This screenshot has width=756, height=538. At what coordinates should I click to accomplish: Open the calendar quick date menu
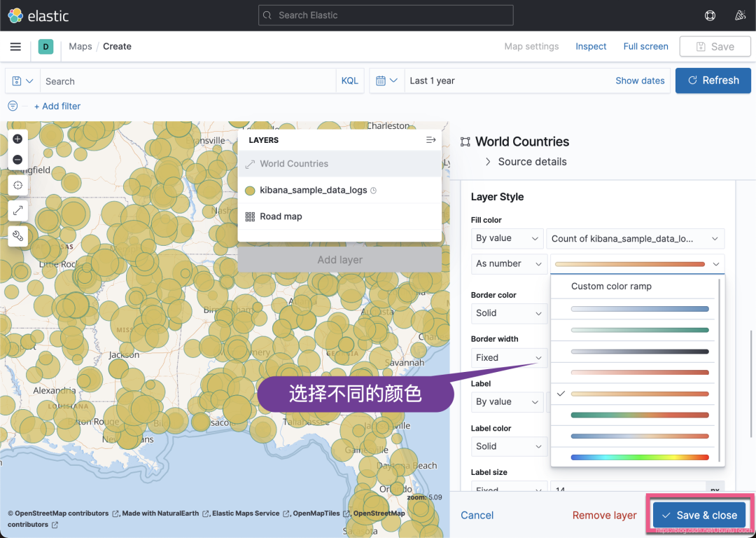[x=386, y=81]
